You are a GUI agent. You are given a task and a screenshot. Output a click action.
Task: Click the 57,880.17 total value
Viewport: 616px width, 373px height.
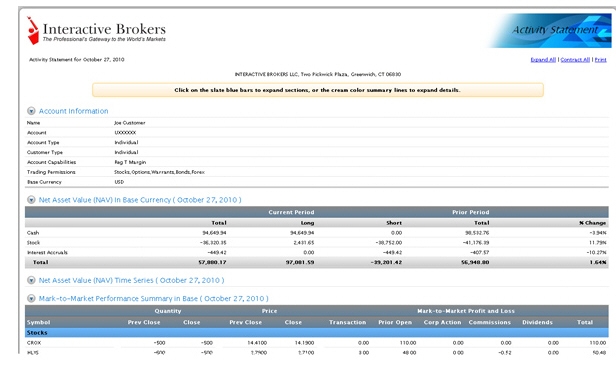(212, 262)
